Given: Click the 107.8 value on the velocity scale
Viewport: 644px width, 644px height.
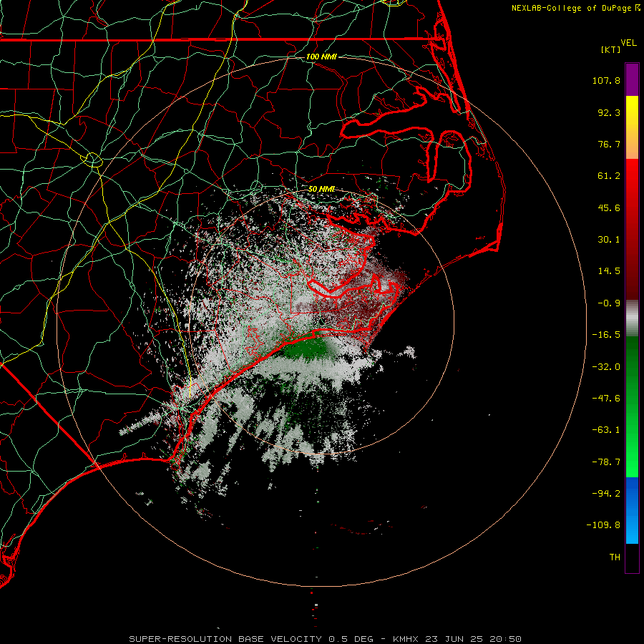Looking at the screenshot, I should coord(606,80).
